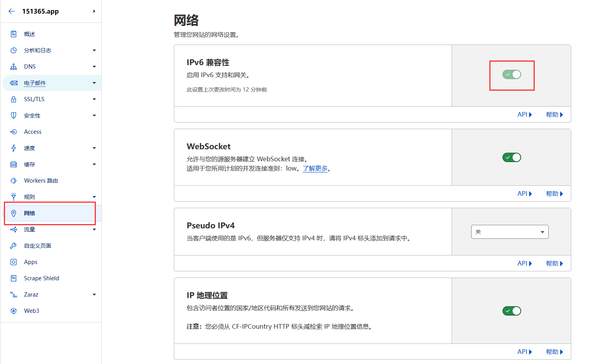Open the Scrape Shield page
The height and width of the screenshot is (364, 591).
coord(41,278)
